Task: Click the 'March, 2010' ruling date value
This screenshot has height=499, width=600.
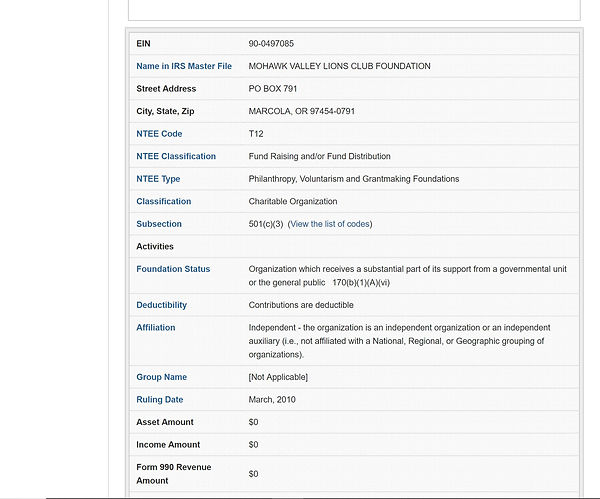Action: pyautogui.click(x=272, y=400)
